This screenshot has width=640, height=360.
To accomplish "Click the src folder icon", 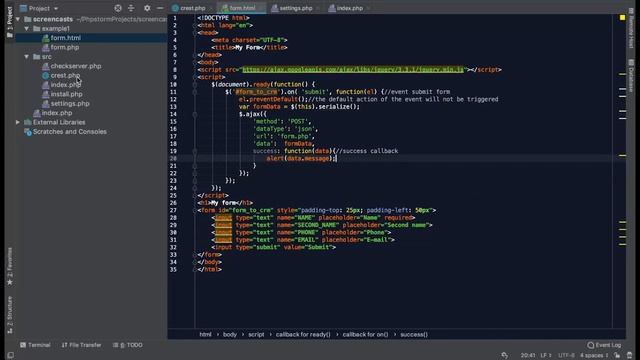I will coord(37,57).
